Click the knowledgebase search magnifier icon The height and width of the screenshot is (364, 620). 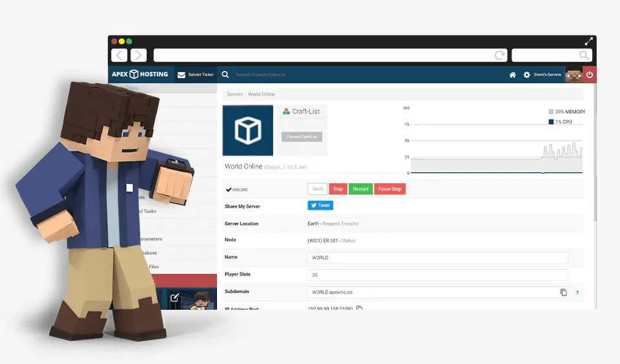point(225,74)
